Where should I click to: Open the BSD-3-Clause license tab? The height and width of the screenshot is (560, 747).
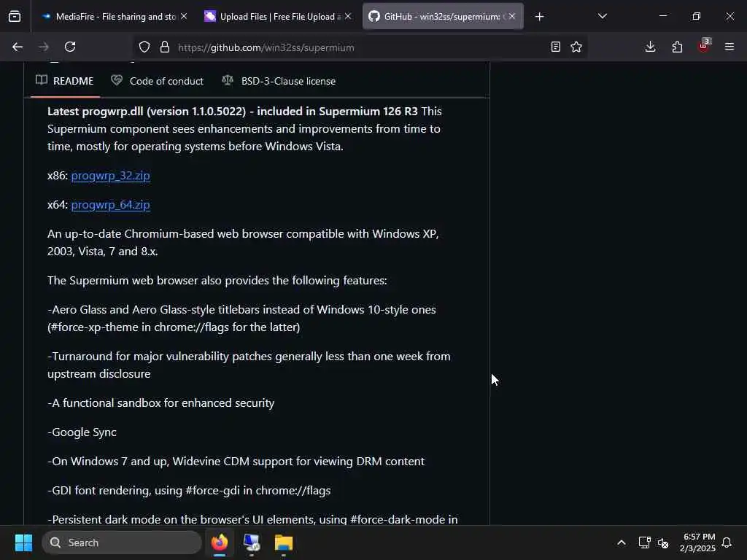(279, 81)
